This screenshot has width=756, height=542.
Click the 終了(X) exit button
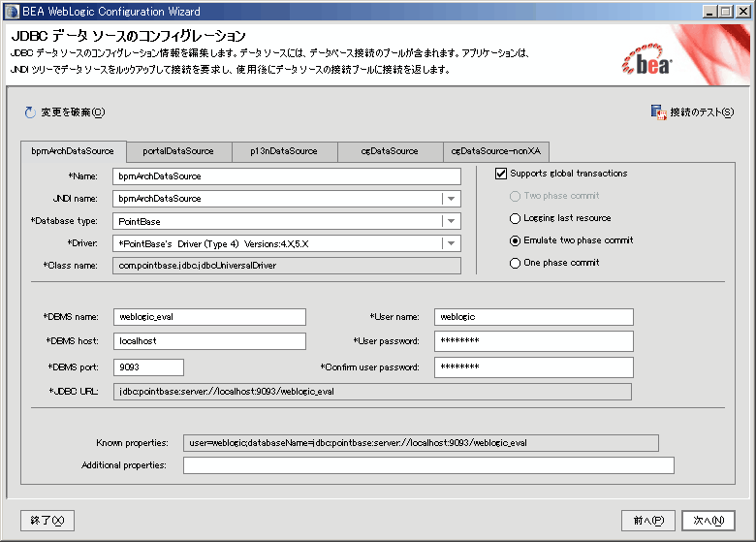coord(47,521)
